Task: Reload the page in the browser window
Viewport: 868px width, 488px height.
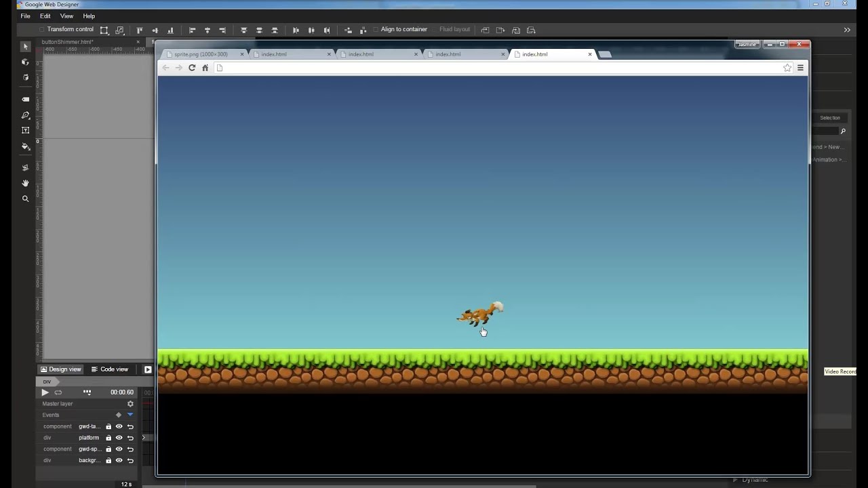Action: 192,68
